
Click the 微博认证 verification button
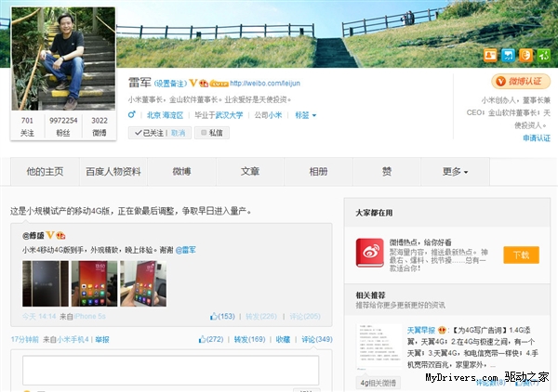click(521, 82)
